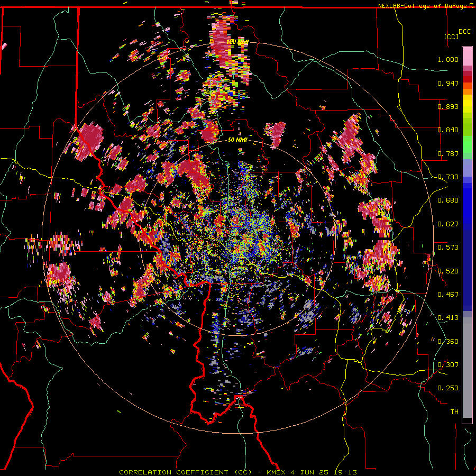The image size is (476, 476).
Task: Click the 100 NMI range ring label
Action: [x=237, y=42]
